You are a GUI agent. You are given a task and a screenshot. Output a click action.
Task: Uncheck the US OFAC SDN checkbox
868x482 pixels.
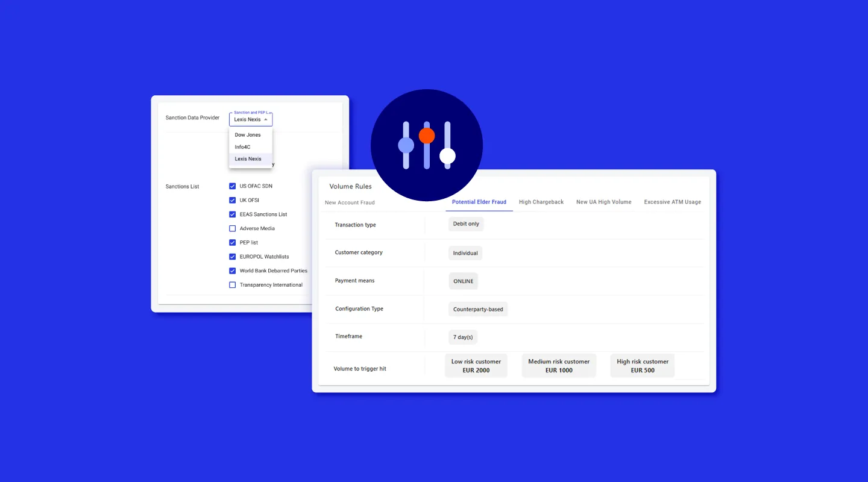(233, 186)
